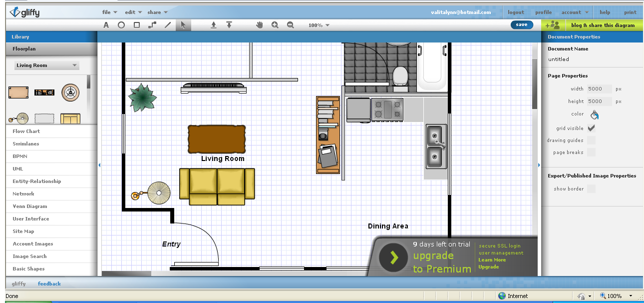Image resolution: width=644 pixels, height=303 pixels.
Task: Select the Pan hand tool
Action: [260, 25]
